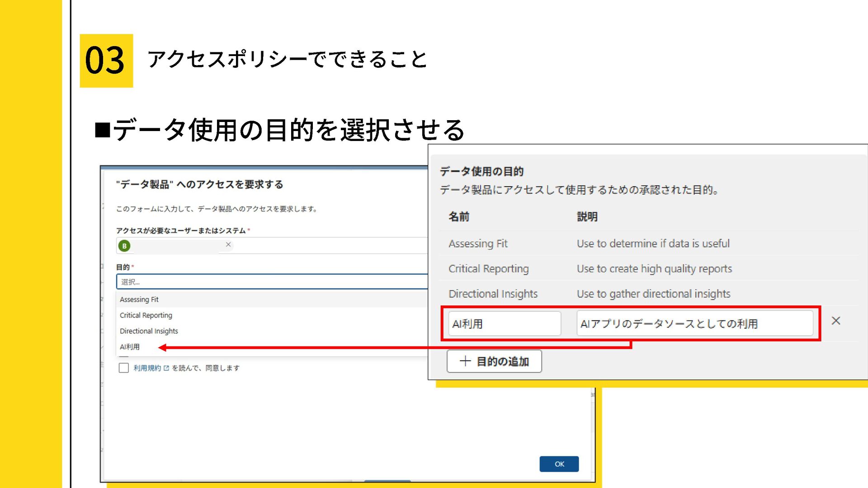Select the Critical Reporting table row
The width and height of the screenshot is (868, 488).
488,269
